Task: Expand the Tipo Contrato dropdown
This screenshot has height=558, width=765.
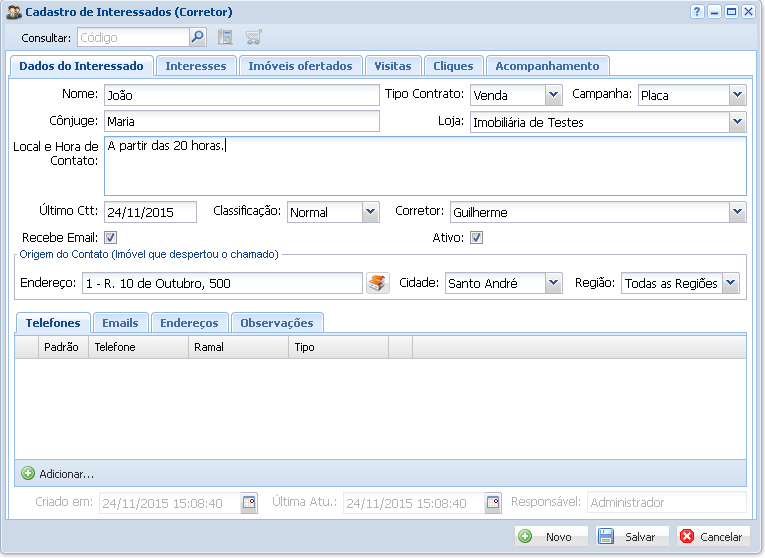Action: pyautogui.click(x=554, y=95)
